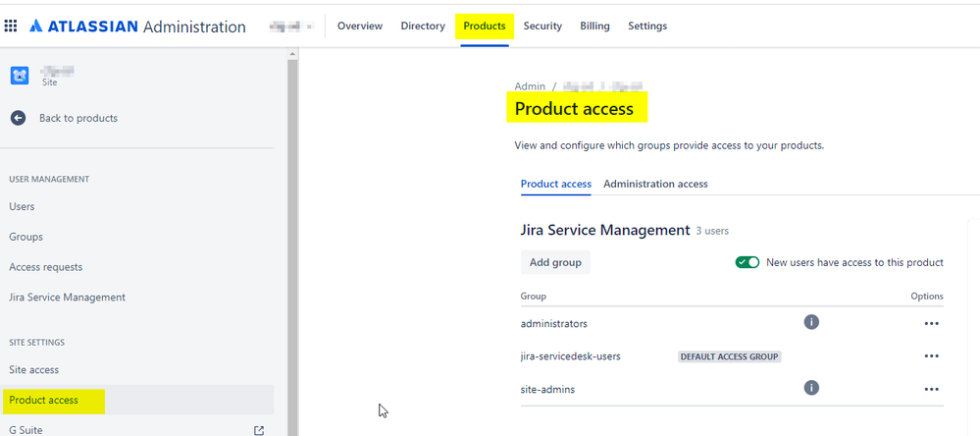Viewport: 980px width, 436px height.
Task: Click the sidebar scrollbar up arrow
Action: point(292,54)
